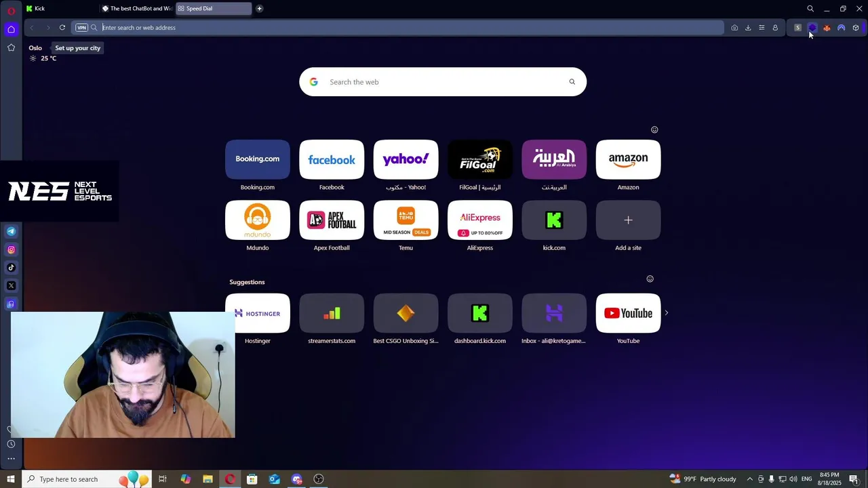Open OBS Studio from the taskbar

tap(319, 479)
